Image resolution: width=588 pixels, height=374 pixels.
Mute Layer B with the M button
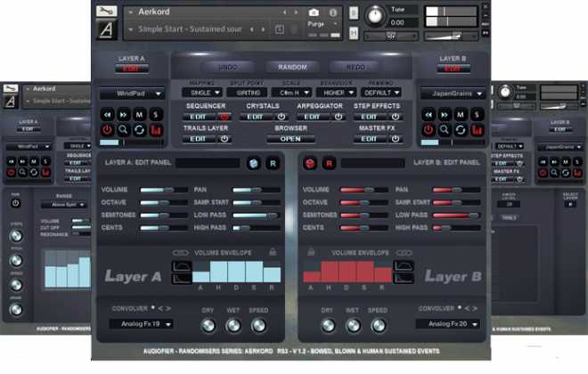tap(461, 115)
